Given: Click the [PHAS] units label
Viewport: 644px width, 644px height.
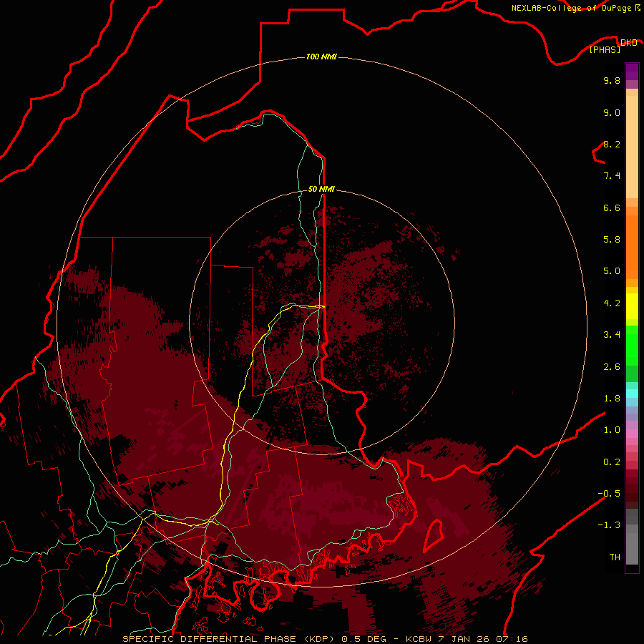Looking at the screenshot, I should coord(605,50).
